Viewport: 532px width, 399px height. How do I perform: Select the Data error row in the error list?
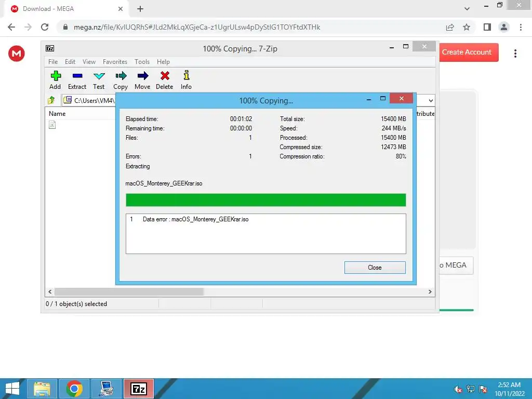click(x=265, y=219)
